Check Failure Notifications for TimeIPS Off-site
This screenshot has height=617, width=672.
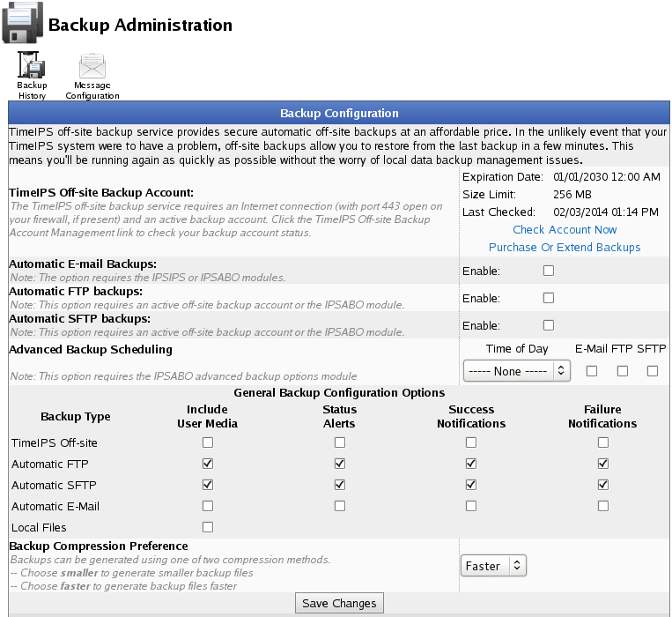click(x=603, y=442)
